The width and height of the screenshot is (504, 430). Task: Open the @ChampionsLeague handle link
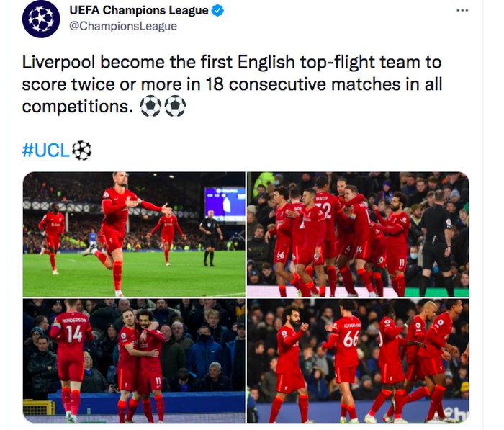tap(123, 26)
